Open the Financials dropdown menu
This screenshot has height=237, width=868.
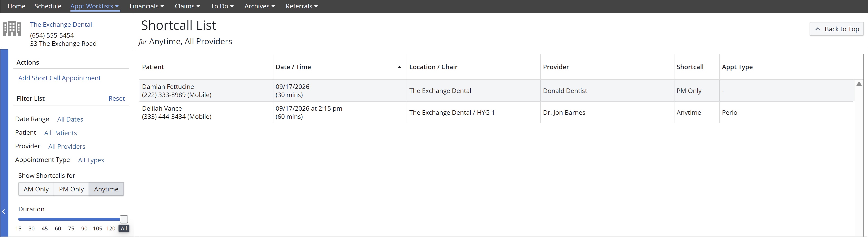147,6
